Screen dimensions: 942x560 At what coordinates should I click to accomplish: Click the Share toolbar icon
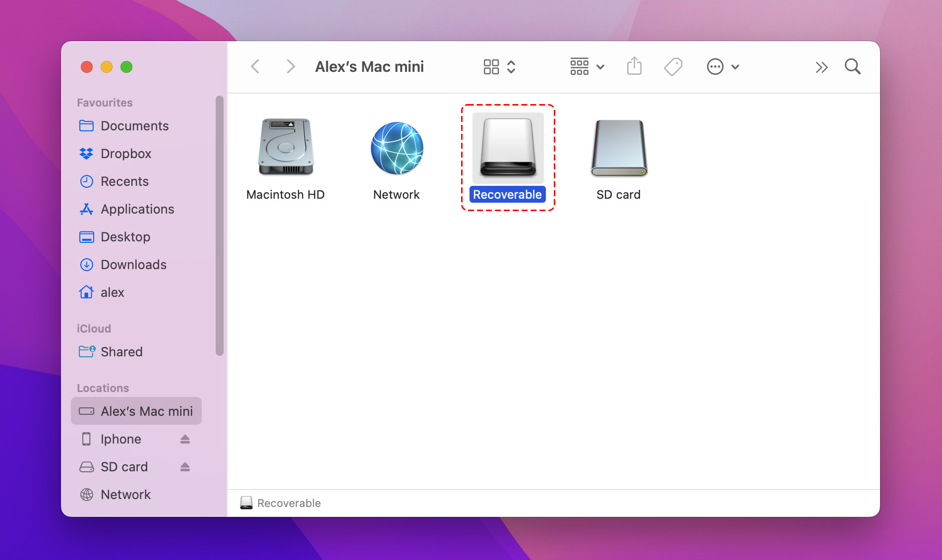click(634, 66)
